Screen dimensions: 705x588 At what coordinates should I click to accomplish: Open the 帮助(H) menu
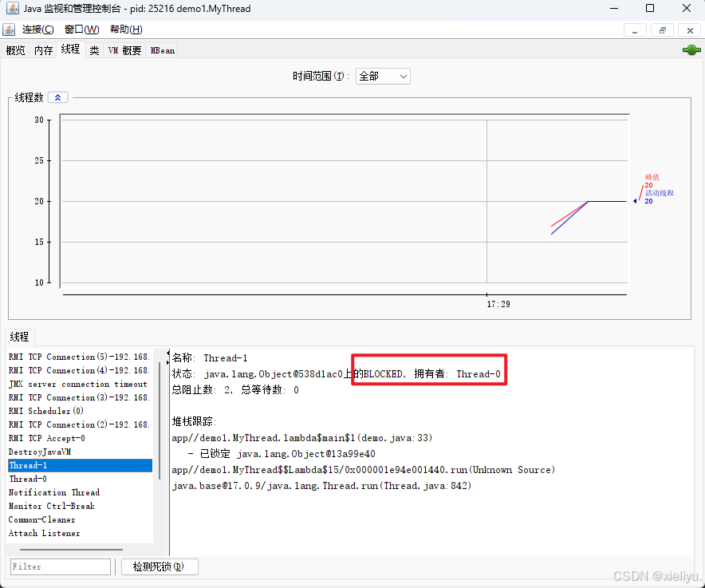pos(126,30)
